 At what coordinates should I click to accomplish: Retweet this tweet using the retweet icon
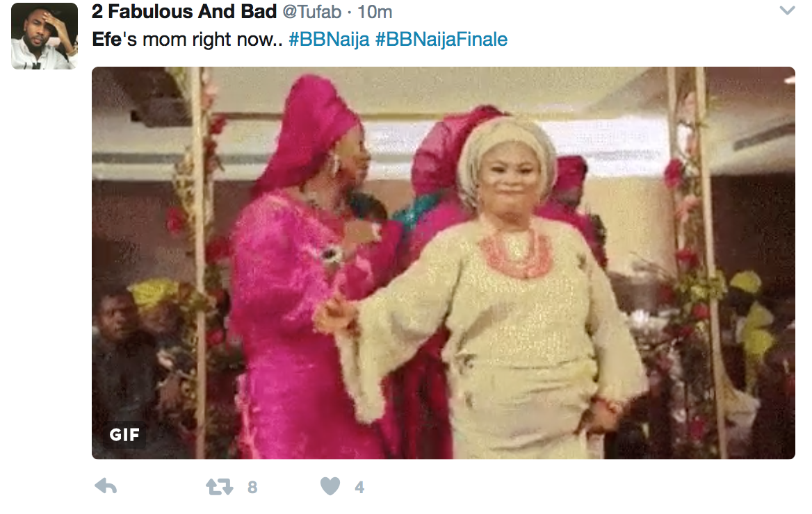tap(220, 487)
